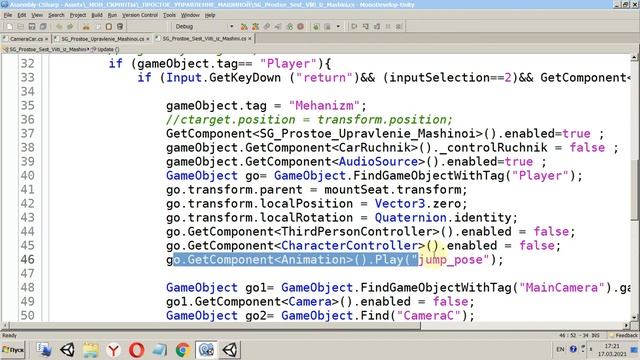
Task: Click the MonoDevelop taskbar icon
Action: (206, 350)
